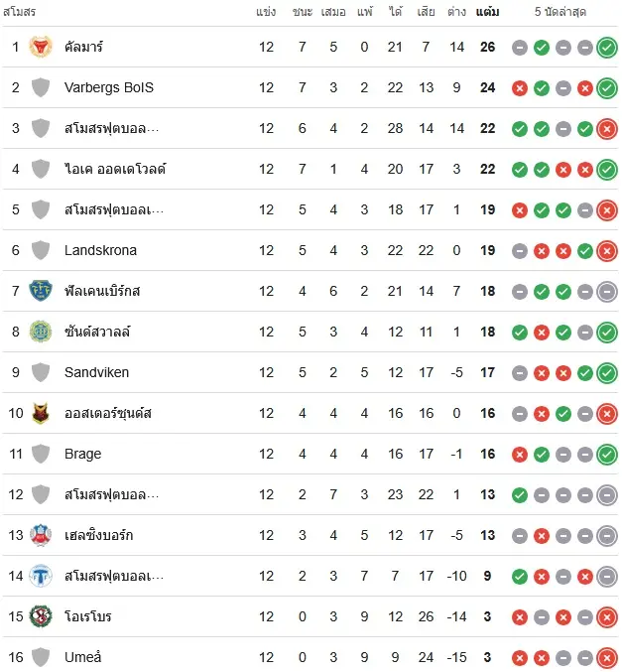Click คัลมาร์'s latest match win indicator
The width and height of the screenshot is (622, 672).
[607, 47]
